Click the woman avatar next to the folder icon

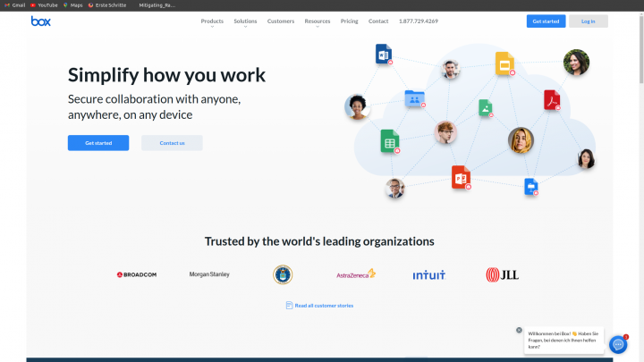[x=357, y=106]
